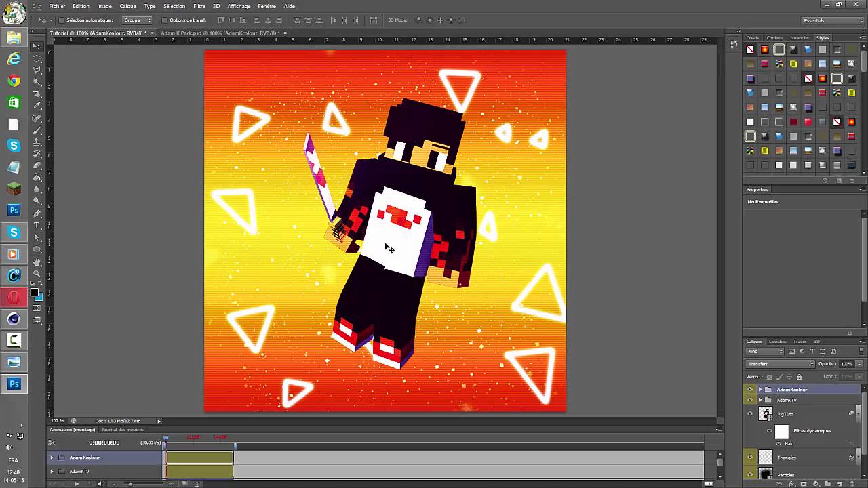The width and height of the screenshot is (868, 488).
Task: Expand the AdamKcolour track in timeline
Action: [x=52, y=457]
